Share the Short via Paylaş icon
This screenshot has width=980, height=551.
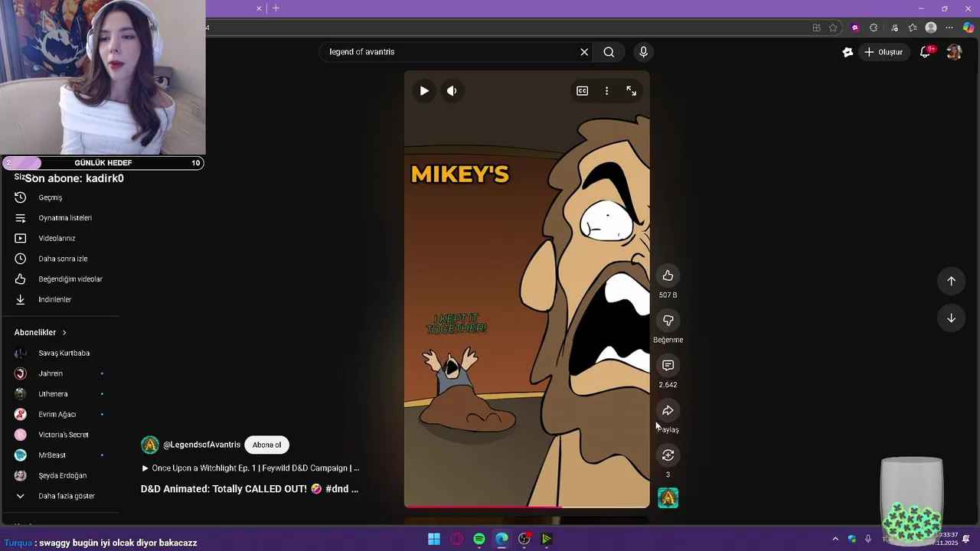[668, 411]
